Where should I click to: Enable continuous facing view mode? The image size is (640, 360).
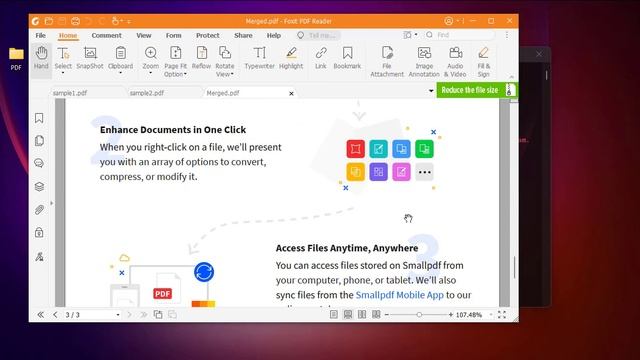pyautogui.click(x=376, y=314)
